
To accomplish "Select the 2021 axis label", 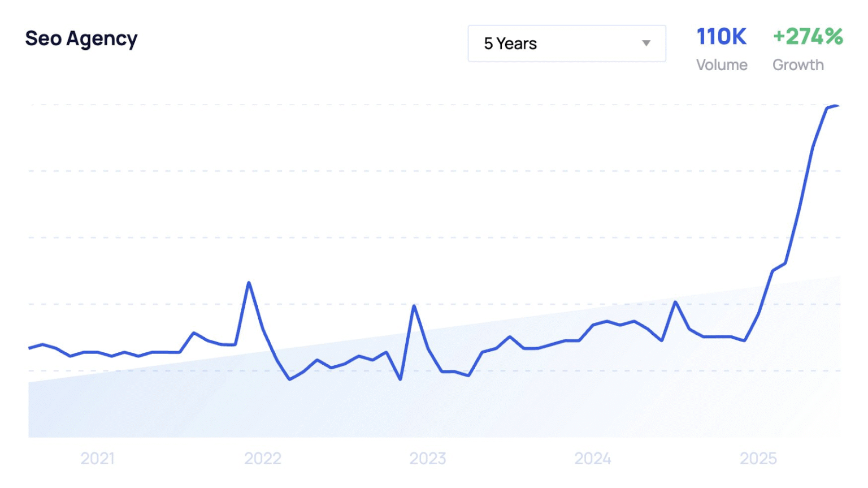I will pyautogui.click(x=97, y=458).
